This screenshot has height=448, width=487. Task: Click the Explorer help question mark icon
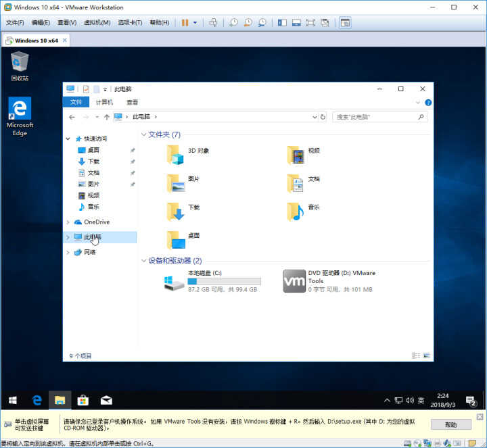428,103
